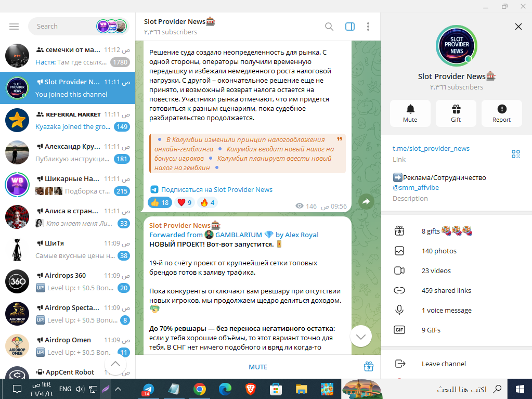Click the channel avatar in info panel
This screenshot has width=532, height=399.
[x=457, y=46]
